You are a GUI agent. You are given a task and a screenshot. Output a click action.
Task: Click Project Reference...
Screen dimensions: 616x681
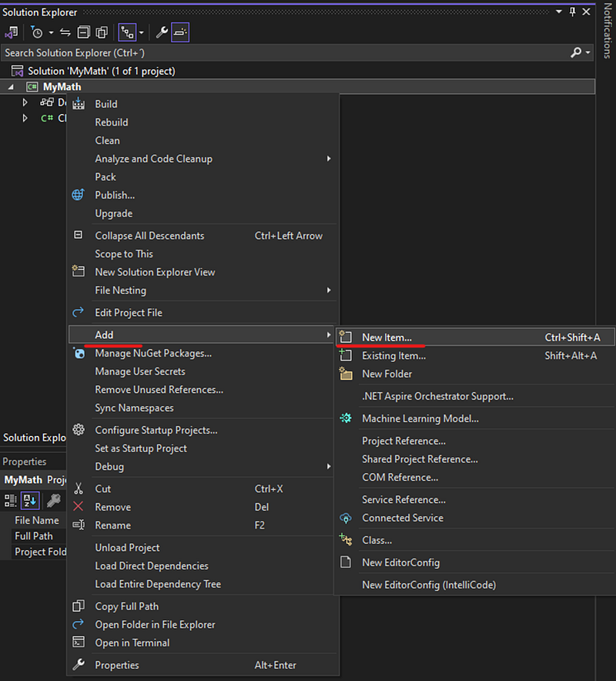pos(475,441)
